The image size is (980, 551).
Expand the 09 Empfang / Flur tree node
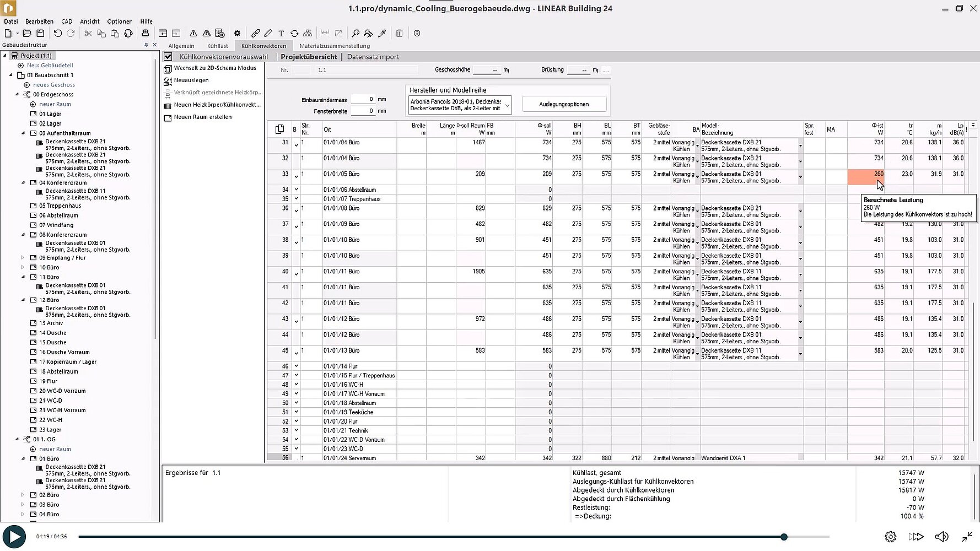click(23, 258)
